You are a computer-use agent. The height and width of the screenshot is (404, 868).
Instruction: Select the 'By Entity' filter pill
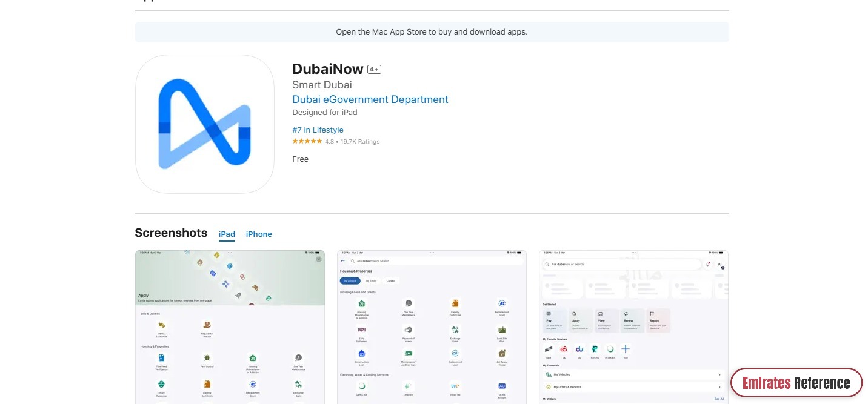pyautogui.click(x=372, y=281)
